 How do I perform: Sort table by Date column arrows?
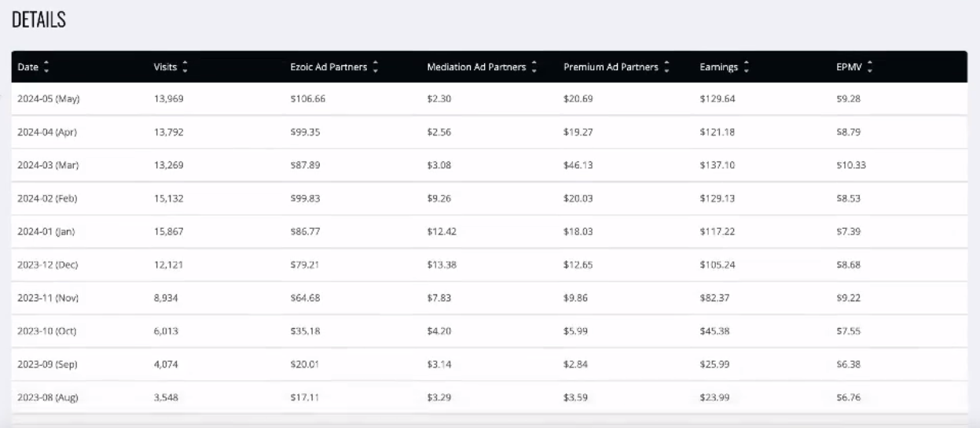45,68
